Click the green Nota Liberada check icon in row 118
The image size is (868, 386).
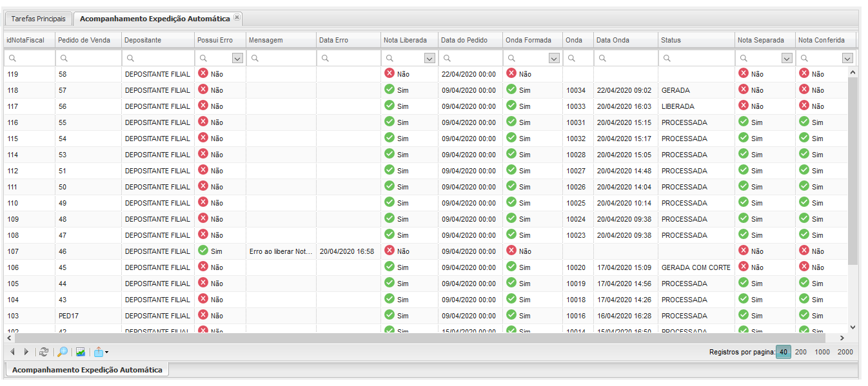[x=389, y=89]
